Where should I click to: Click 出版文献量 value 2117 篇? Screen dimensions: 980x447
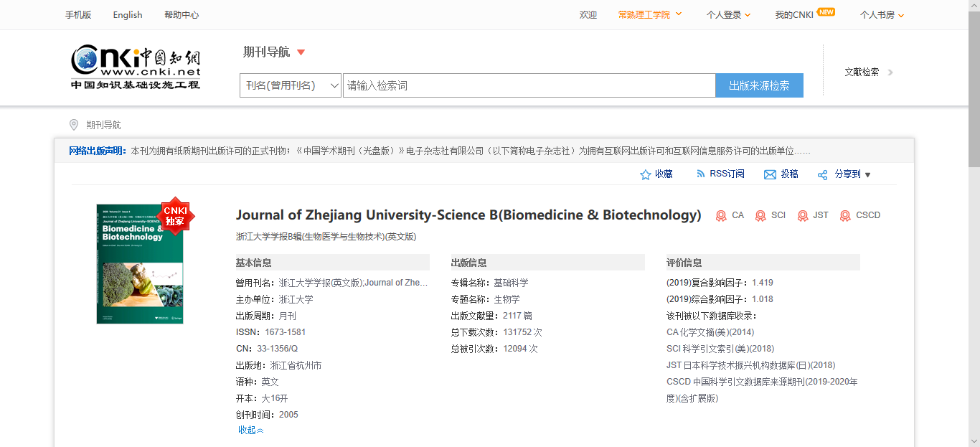pos(517,316)
